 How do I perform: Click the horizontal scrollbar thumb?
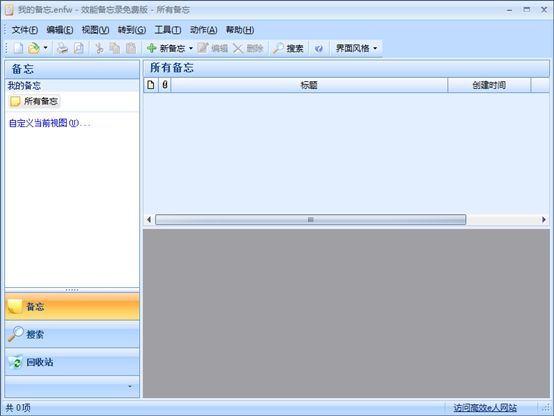pos(311,220)
